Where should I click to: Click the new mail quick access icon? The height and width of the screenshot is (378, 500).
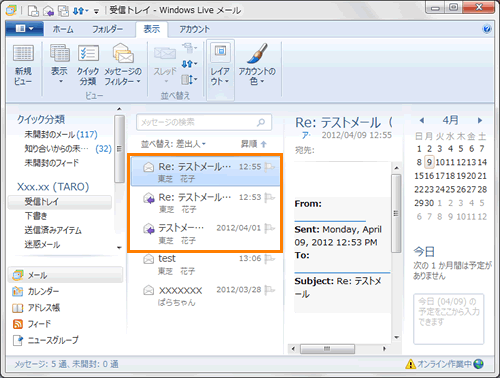click(33, 11)
